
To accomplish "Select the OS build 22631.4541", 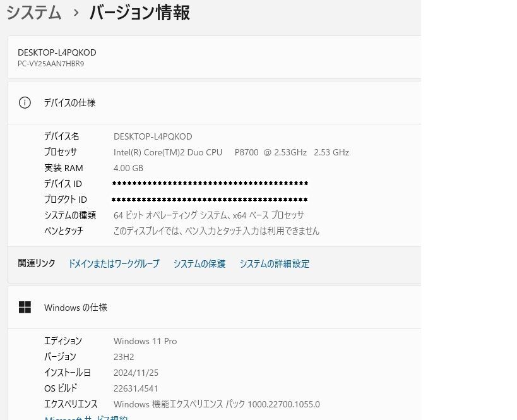I will coord(136,388).
